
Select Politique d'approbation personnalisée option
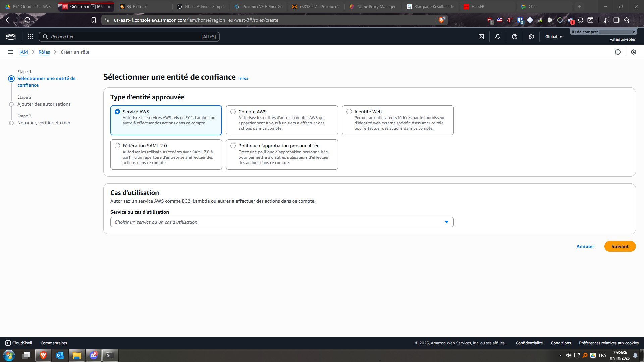pos(233,146)
